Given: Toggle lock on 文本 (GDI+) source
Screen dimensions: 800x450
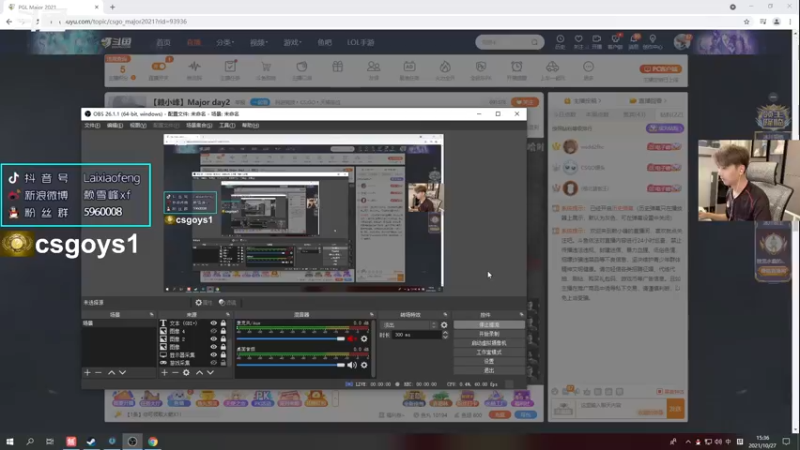Looking at the screenshot, I should click(223, 323).
